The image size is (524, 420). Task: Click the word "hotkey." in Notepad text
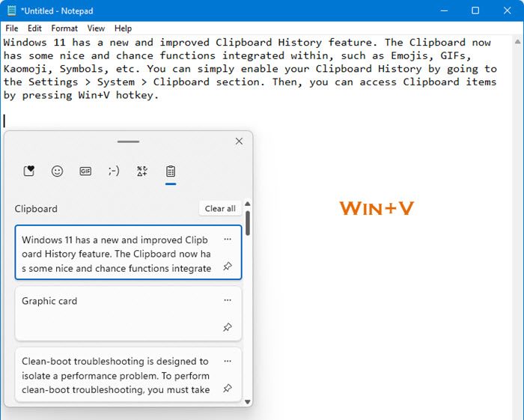(x=137, y=95)
